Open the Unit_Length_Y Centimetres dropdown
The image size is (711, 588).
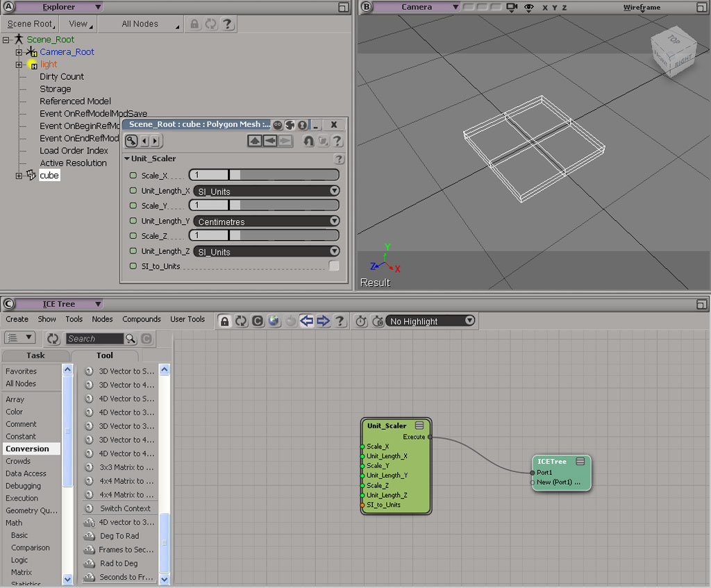(x=266, y=221)
